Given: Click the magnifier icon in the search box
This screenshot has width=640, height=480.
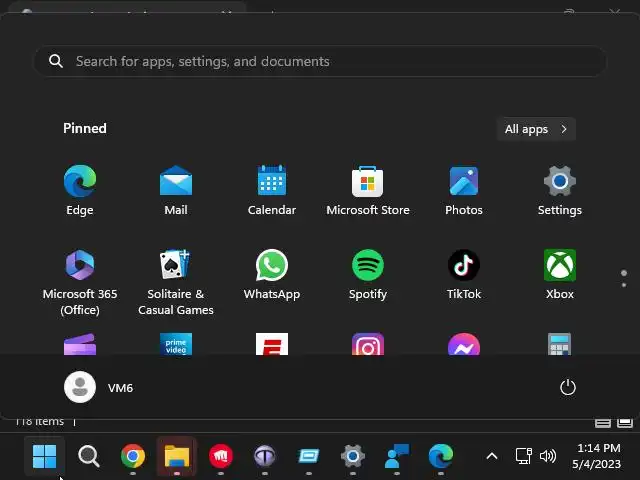Looking at the screenshot, I should pos(56,61).
